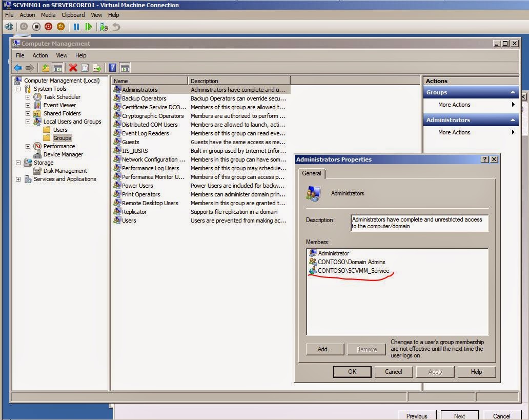Select CONTOSO\Domain Admins member
Screen dimensions: 529x420
tap(351, 262)
